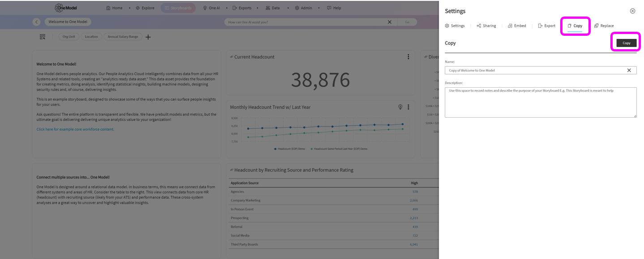Open the filter list search icon

pyautogui.click(x=43, y=37)
